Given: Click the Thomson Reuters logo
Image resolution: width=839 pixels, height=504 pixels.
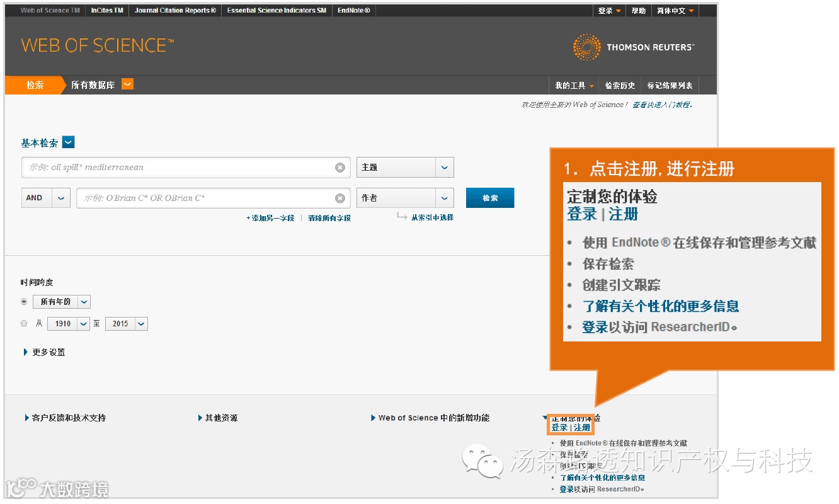Looking at the screenshot, I should pos(633,47).
